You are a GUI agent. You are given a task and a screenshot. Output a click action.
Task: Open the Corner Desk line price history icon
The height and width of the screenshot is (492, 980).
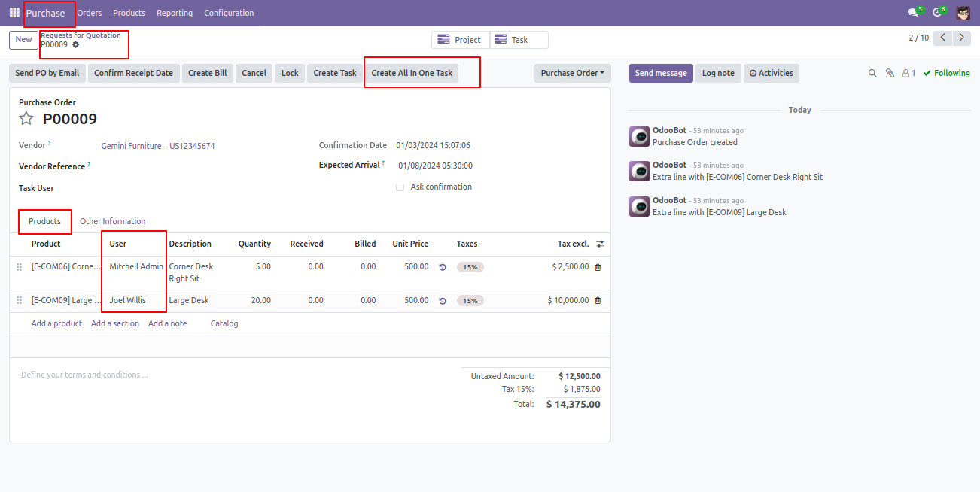443,267
